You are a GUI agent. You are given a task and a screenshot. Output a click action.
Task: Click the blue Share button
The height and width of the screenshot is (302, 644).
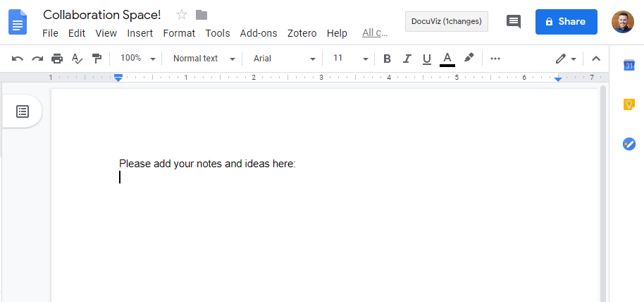pyautogui.click(x=566, y=22)
